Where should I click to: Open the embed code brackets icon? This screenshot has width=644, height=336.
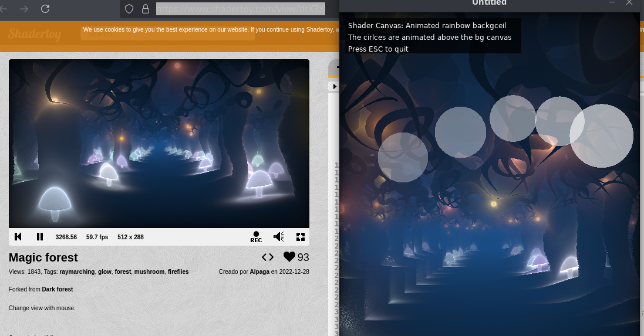click(268, 257)
